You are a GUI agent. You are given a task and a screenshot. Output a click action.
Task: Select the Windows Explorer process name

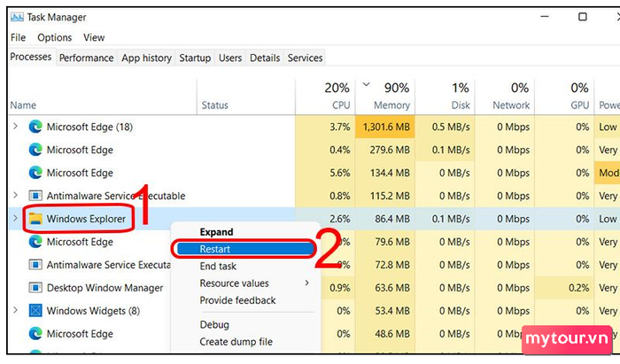86,219
